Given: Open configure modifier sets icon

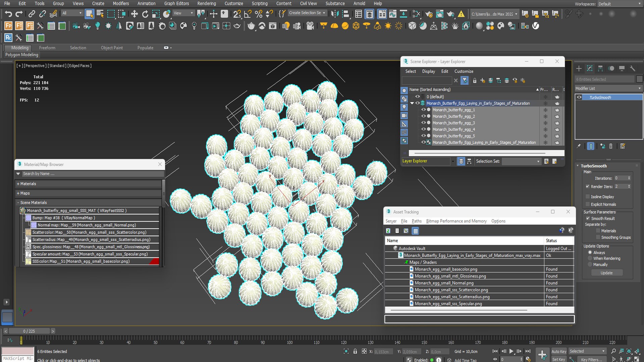Looking at the screenshot, I should tap(623, 146).
